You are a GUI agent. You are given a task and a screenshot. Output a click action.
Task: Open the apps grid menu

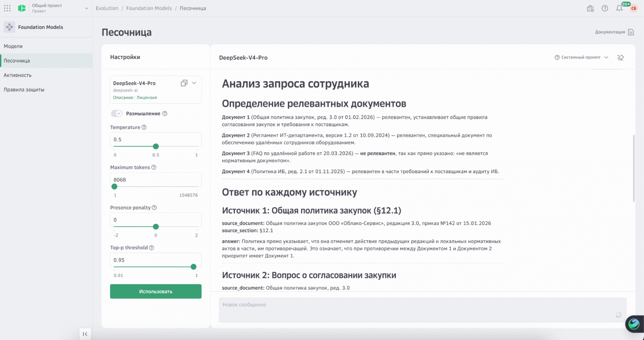click(7, 8)
